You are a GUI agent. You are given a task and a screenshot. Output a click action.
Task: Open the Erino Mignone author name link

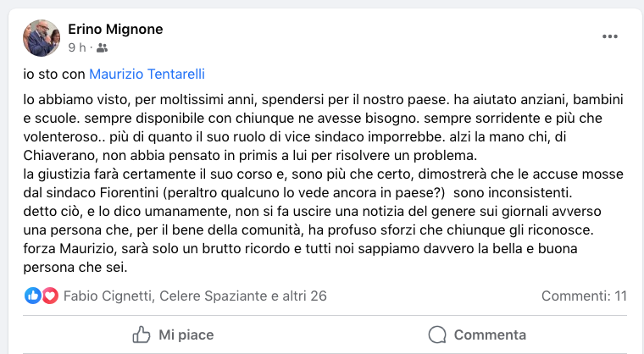coord(115,30)
